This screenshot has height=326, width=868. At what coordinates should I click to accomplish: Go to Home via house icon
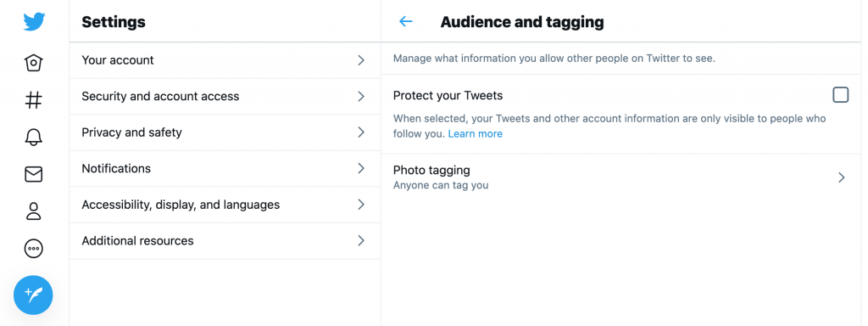(x=34, y=63)
